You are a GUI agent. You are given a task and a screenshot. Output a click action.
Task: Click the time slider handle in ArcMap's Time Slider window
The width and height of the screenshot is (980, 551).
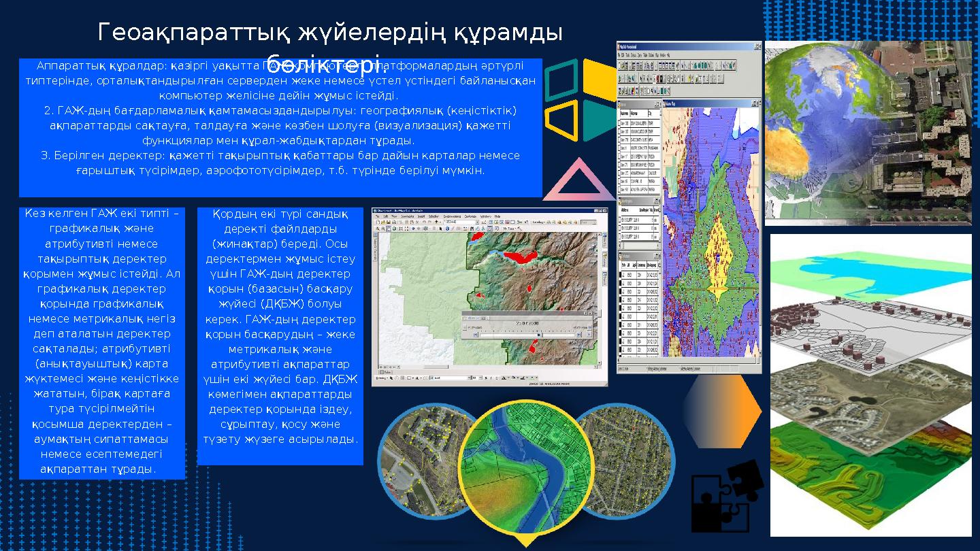click(x=539, y=335)
